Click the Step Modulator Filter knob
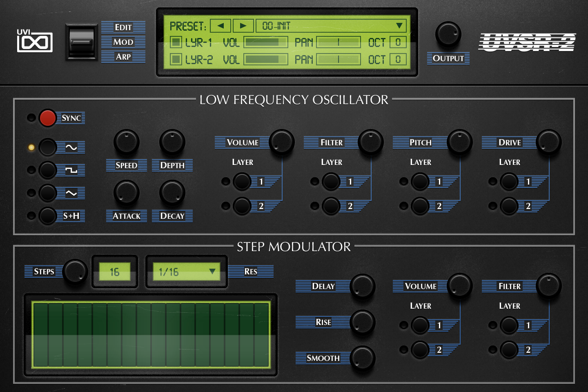The width and height of the screenshot is (588, 392). (x=549, y=285)
